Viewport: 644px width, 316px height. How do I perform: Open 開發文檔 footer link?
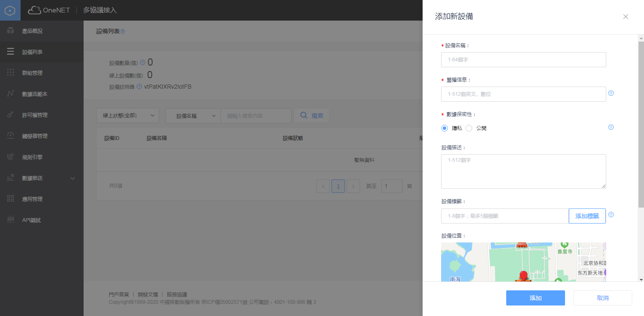(x=148, y=295)
